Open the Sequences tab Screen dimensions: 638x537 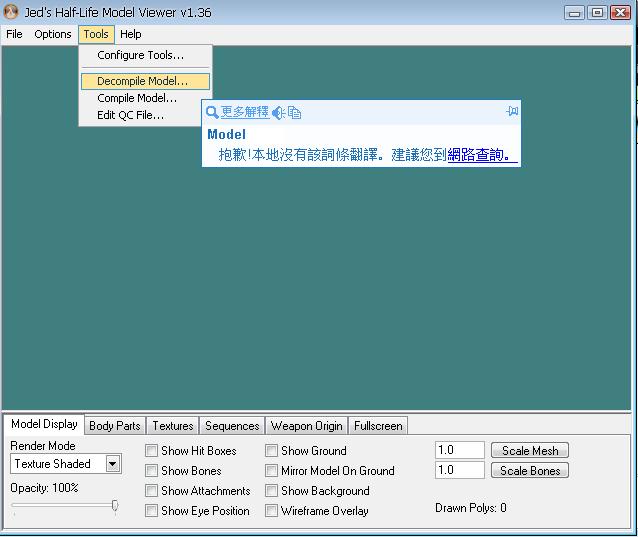[x=232, y=426]
